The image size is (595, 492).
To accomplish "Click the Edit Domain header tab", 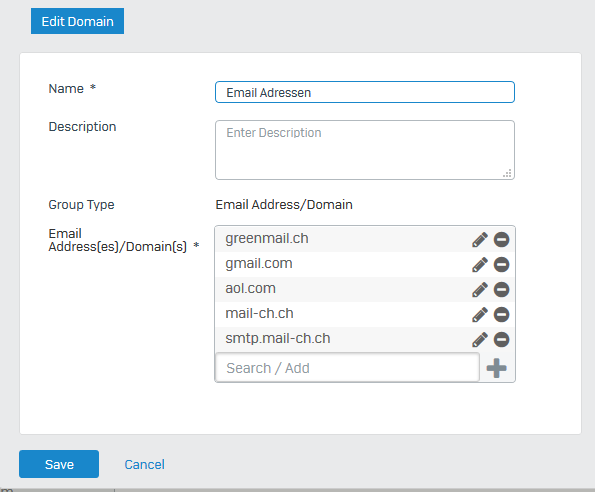I will pos(77,21).
